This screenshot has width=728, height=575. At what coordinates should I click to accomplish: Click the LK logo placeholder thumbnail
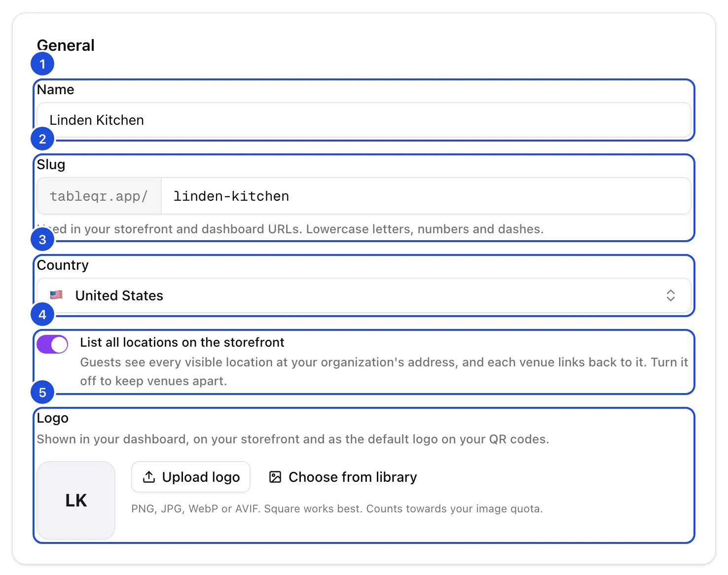(76, 501)
